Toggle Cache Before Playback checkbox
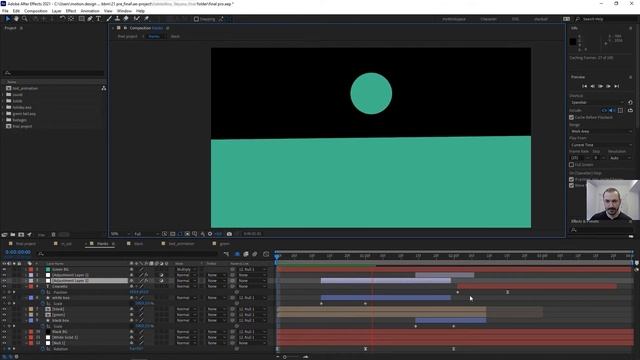The width and height of the screenshot is (640, 360). (x=571, y=118)
